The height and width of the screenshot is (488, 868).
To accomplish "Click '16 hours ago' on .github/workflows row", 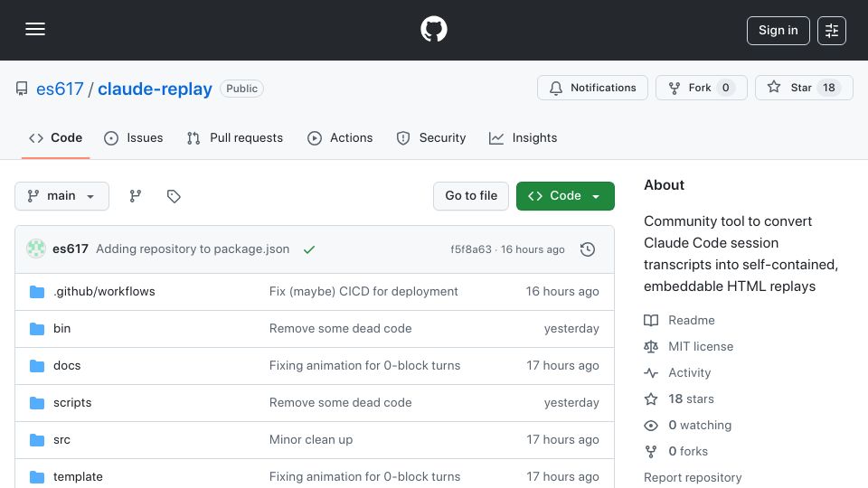I will 561,292.
